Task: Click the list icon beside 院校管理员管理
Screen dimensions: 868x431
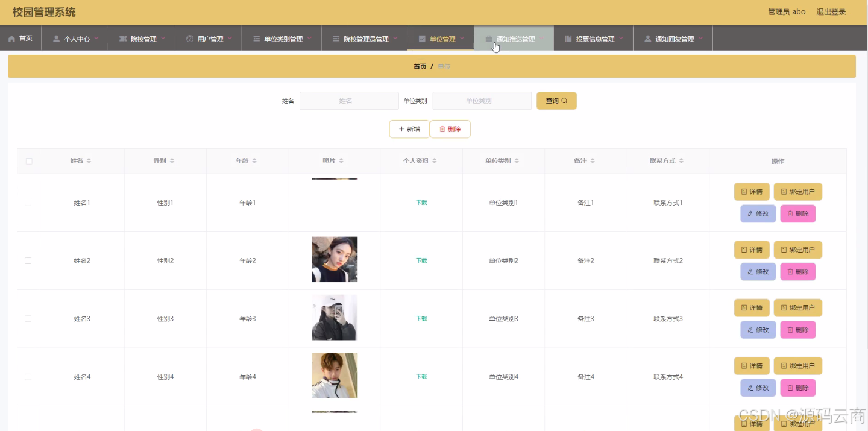Action: coord(336,39)
